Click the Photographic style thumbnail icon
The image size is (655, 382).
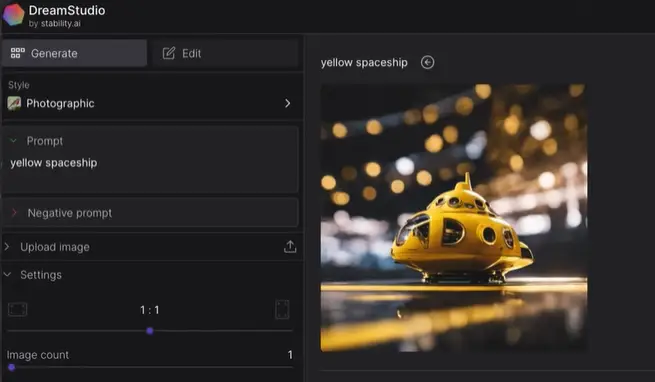tap(14, 103)
